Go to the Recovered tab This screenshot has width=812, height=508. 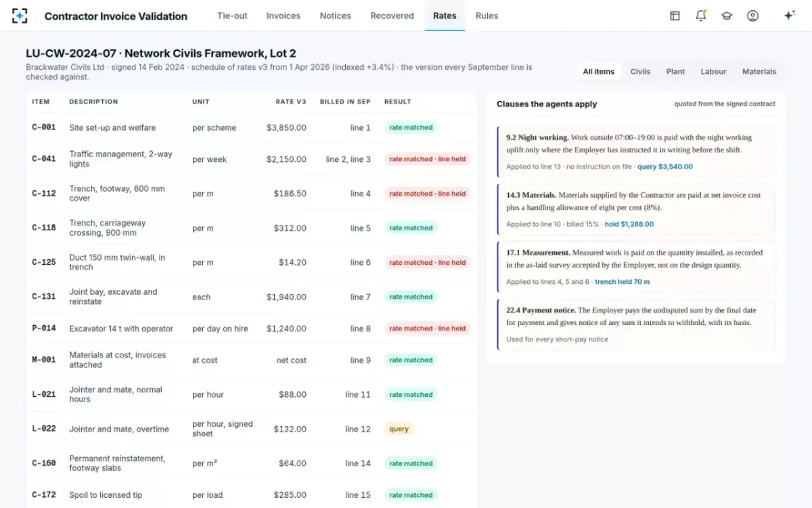click(x=392, y=16)
